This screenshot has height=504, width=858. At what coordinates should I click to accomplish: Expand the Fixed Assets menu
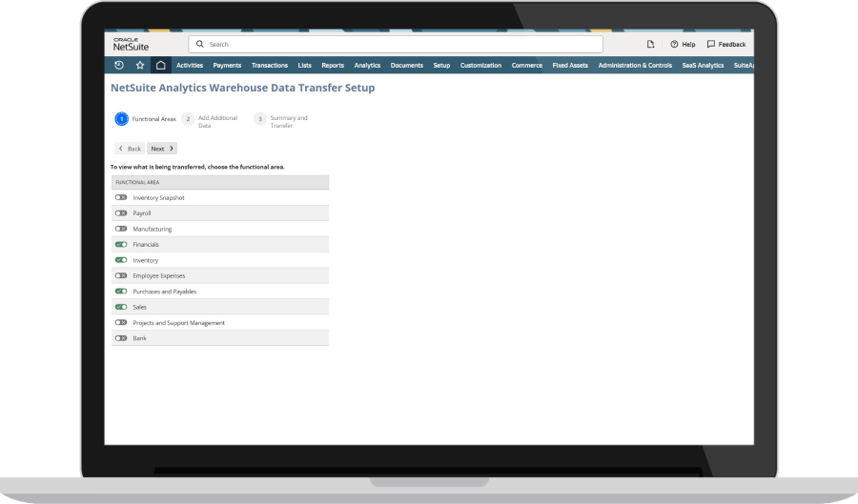570,66
